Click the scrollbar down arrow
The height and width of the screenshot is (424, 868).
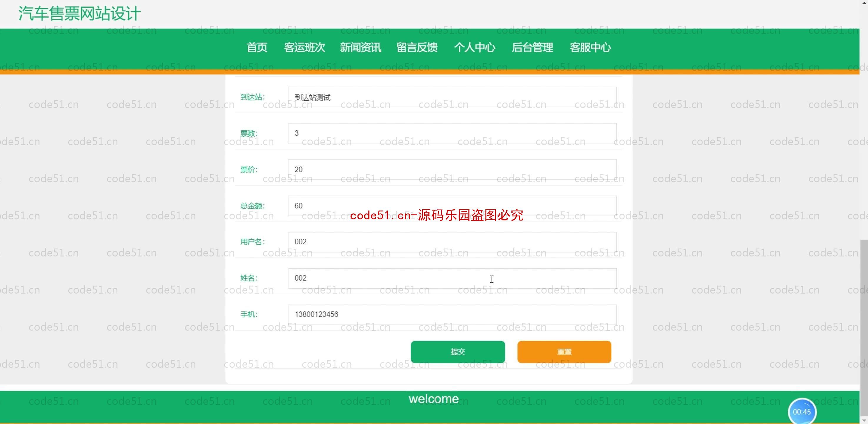[864, 420]
